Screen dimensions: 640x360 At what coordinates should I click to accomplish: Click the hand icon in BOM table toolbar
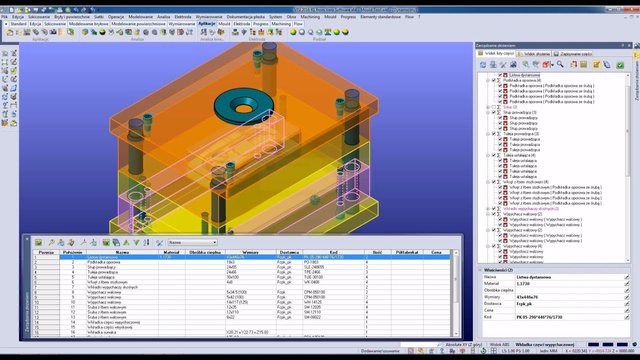(x=71, y=242)
